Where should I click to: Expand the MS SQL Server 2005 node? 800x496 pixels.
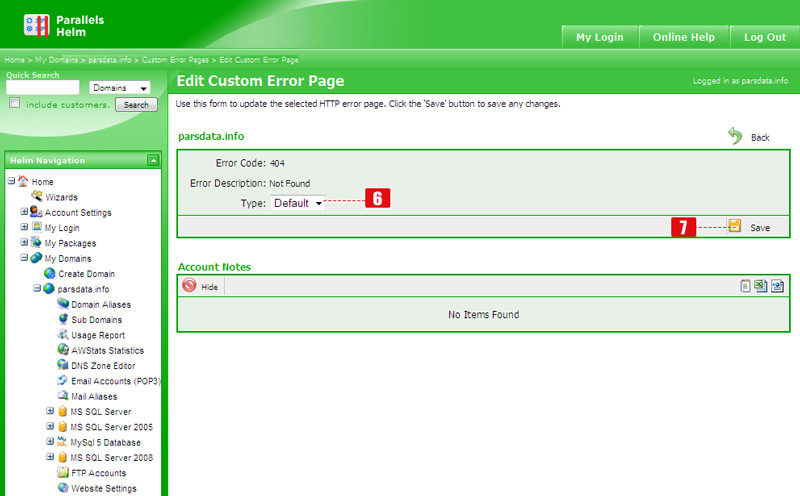(50, 426)
